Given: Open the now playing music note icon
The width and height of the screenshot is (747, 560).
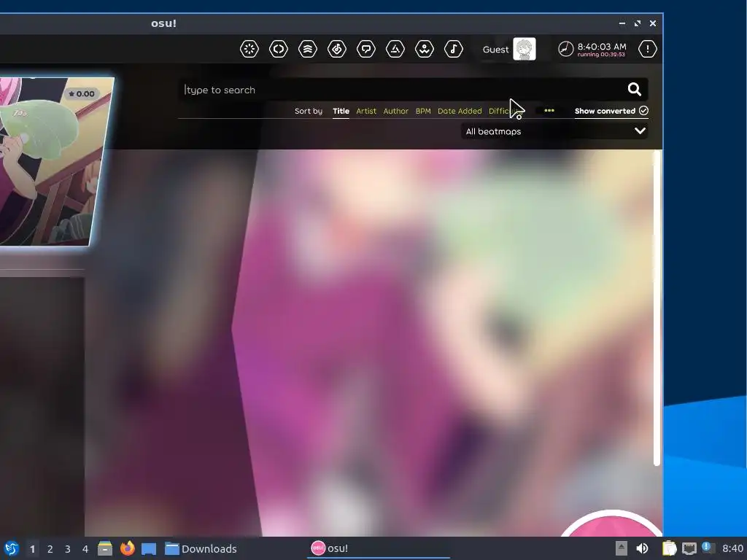Looking at the screenshot, I should [454, 49].
